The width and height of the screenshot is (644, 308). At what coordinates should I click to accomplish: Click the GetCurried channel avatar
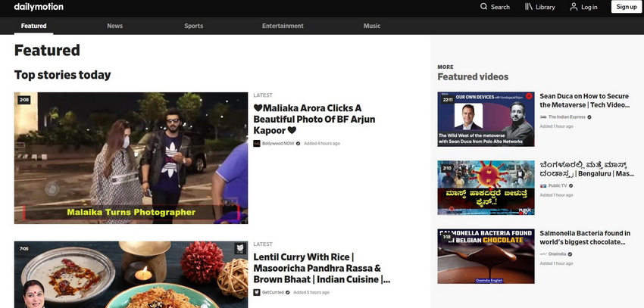[257, 292]
